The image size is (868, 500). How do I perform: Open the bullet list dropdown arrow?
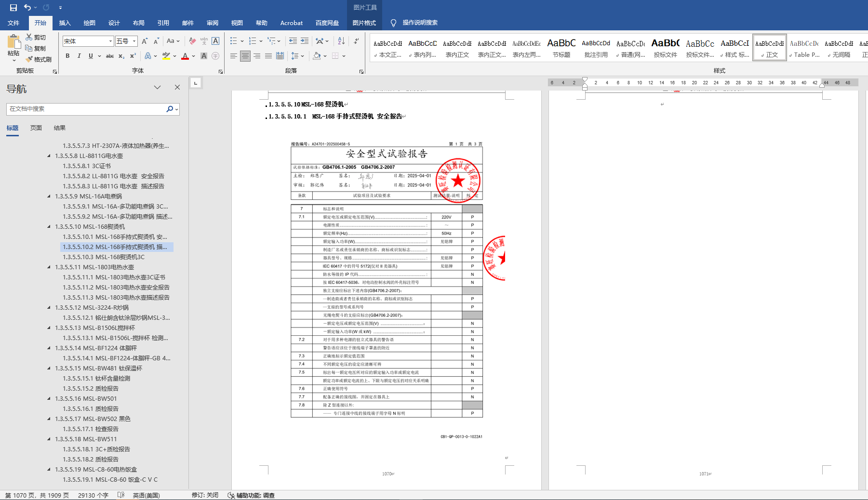[242, 41]
